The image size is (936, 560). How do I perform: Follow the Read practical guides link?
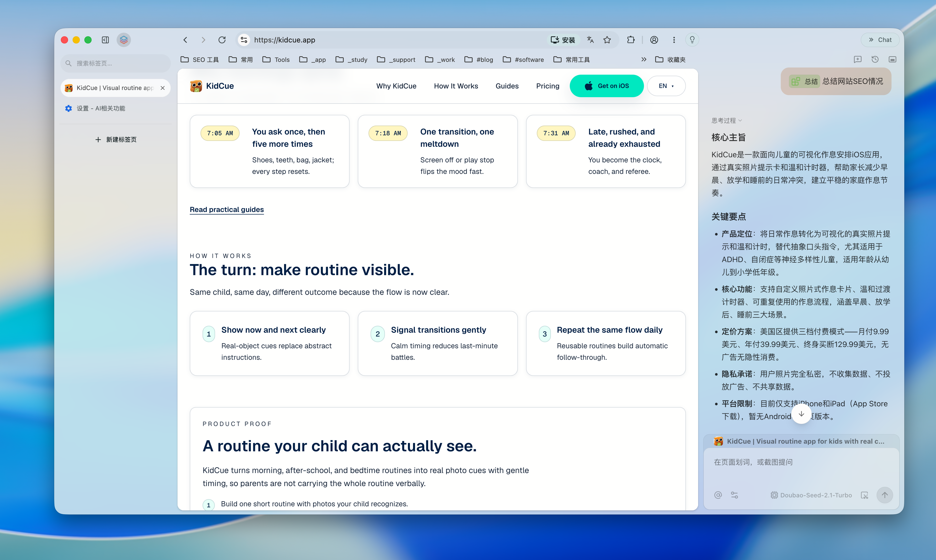[227, 209]
